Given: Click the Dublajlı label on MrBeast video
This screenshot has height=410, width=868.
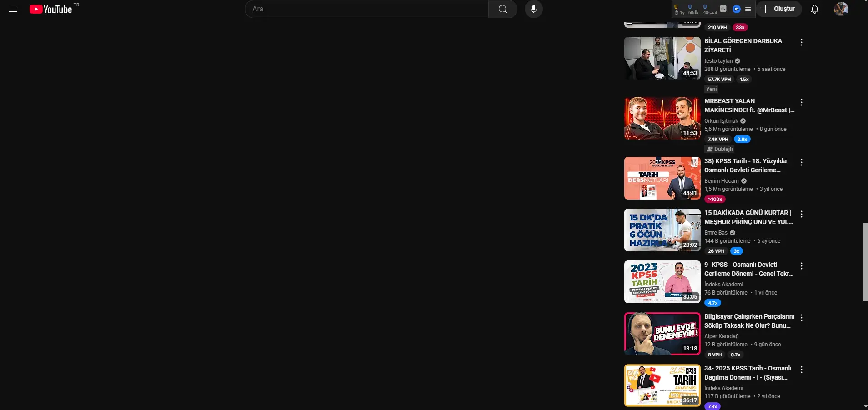Looking at the screenshot, I should click(719, 149).
